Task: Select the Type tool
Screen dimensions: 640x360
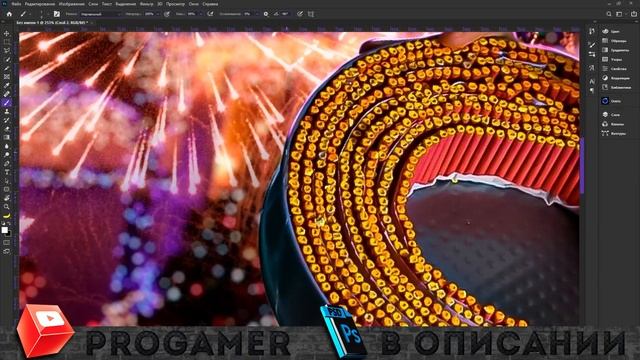Action: [x=7, y=172]
